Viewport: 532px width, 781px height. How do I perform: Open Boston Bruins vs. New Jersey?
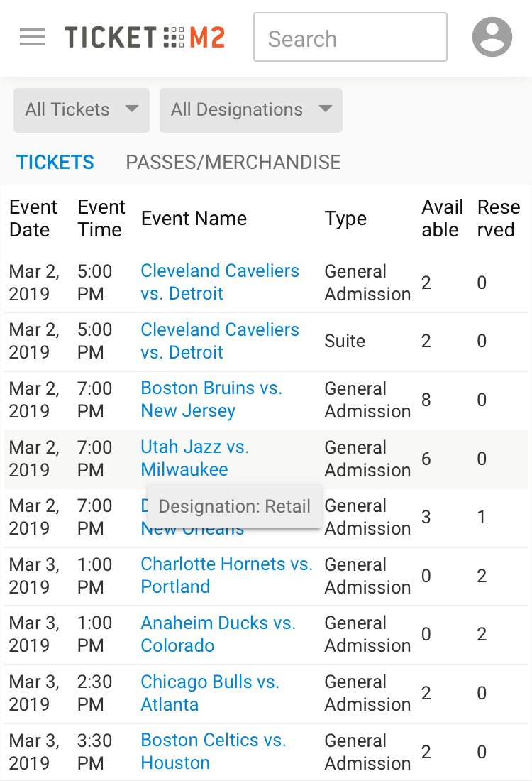coord(211,399)
